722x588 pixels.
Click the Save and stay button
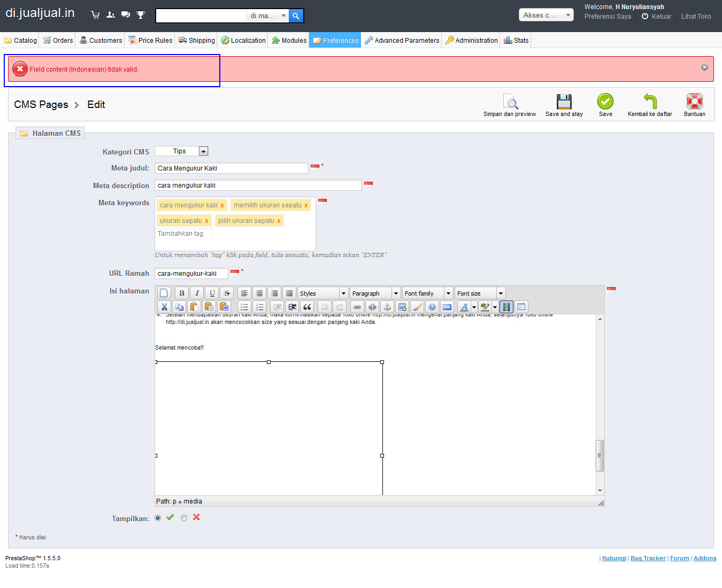564,105
